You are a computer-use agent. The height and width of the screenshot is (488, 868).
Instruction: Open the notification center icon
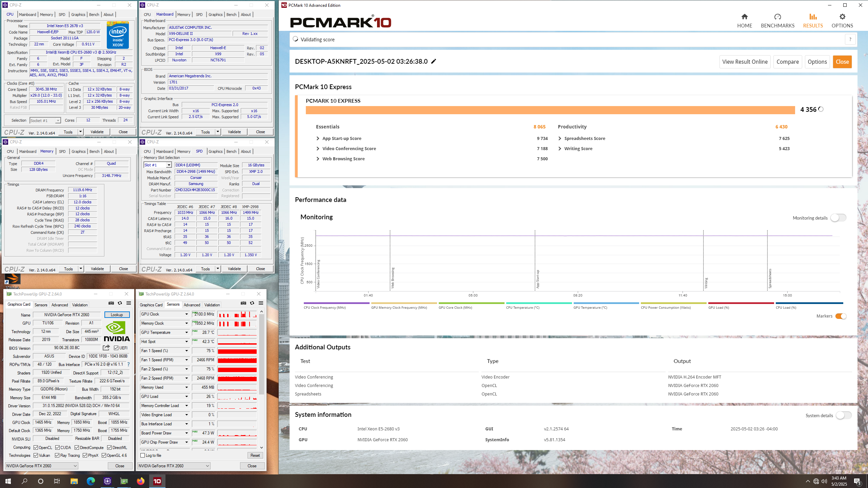coord(857,481)
